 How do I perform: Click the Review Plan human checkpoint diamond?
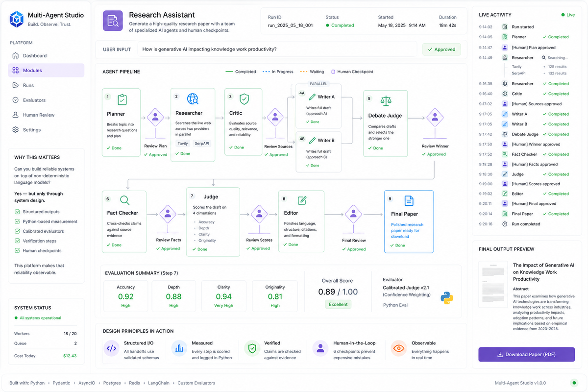(155, 118)
